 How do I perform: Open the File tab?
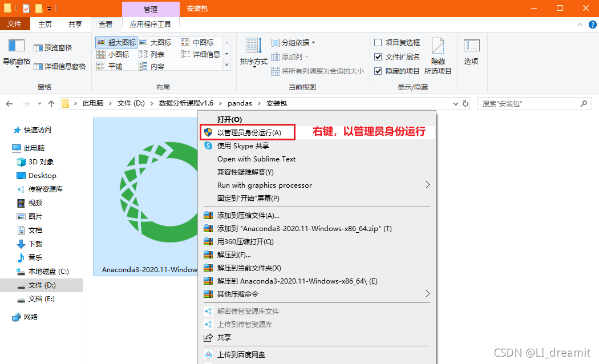pos(14,24)
